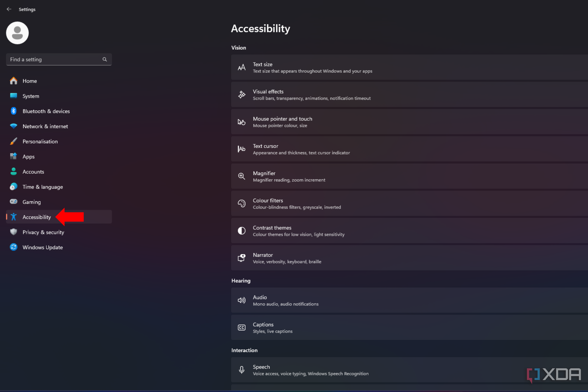Click the Magnifier magnifying glass icon
Screen dimensions: 588x392
(241, 176)
